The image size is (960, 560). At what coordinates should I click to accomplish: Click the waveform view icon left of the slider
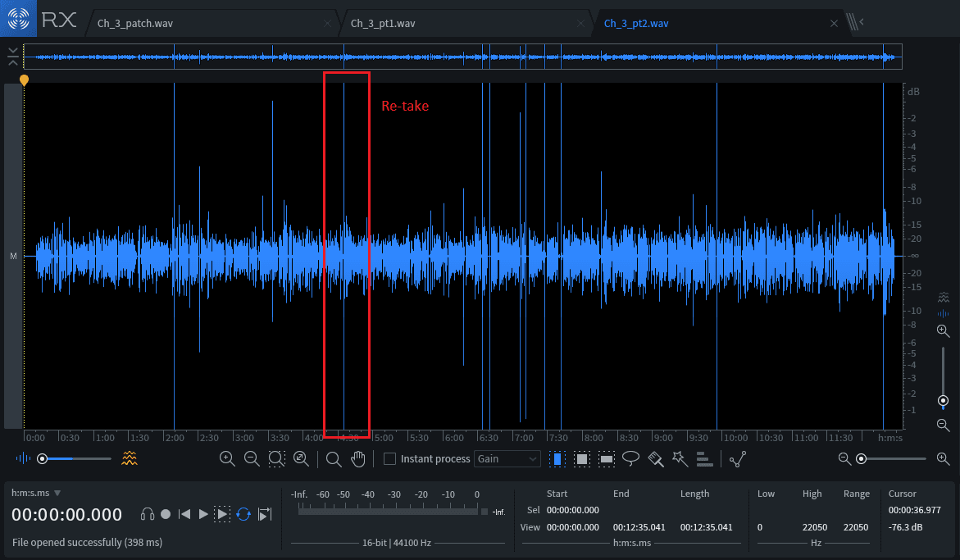(23, 458)
